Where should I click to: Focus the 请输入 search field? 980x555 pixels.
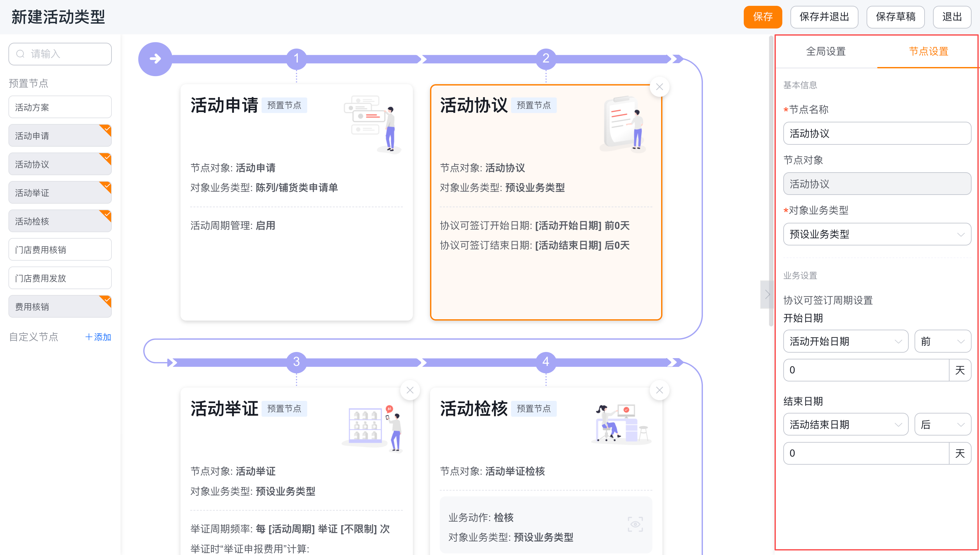point(60,54)
